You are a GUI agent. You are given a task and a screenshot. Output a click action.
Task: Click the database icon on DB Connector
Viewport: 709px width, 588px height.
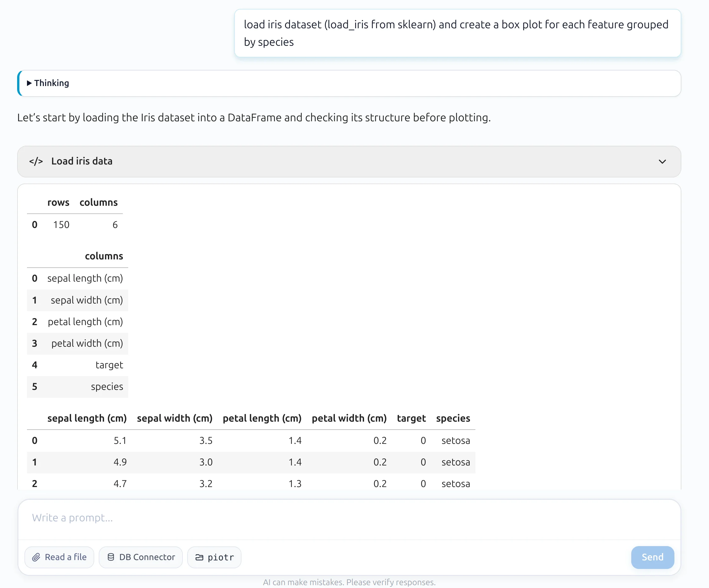(x=111, y=557)
